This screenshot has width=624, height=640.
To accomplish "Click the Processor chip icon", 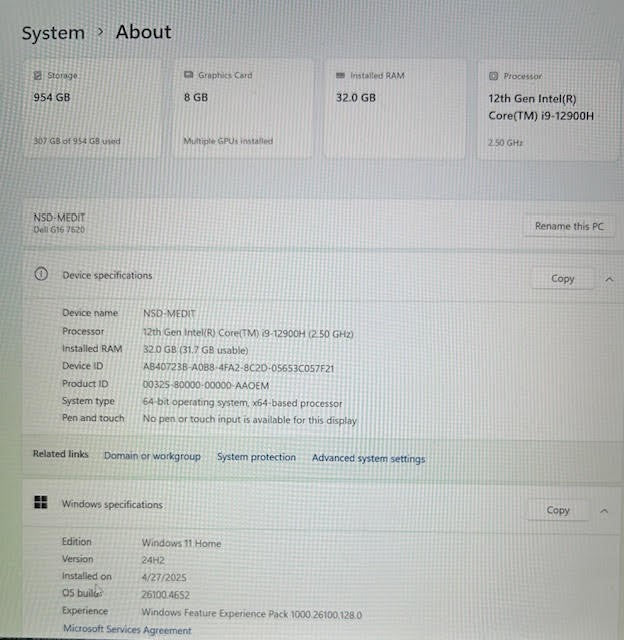I will coord(494,76).
